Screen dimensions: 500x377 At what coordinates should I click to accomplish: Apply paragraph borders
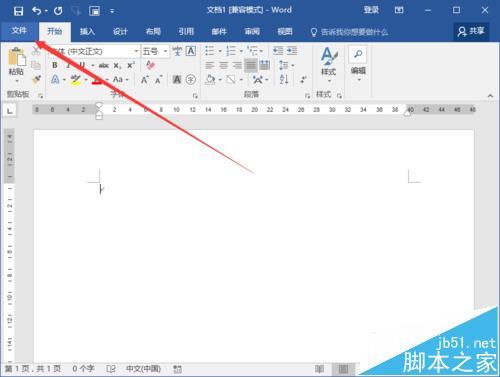tap(231, 79)
